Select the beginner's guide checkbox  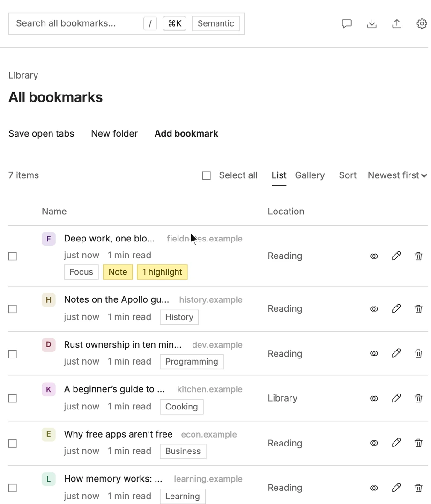(x=13, y=399)
